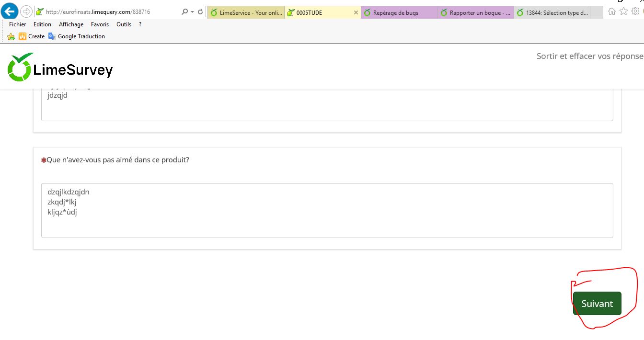Click the green Suivant button
Image resolution: width=644 pixels, height=340 pixels.
(597, 304)
